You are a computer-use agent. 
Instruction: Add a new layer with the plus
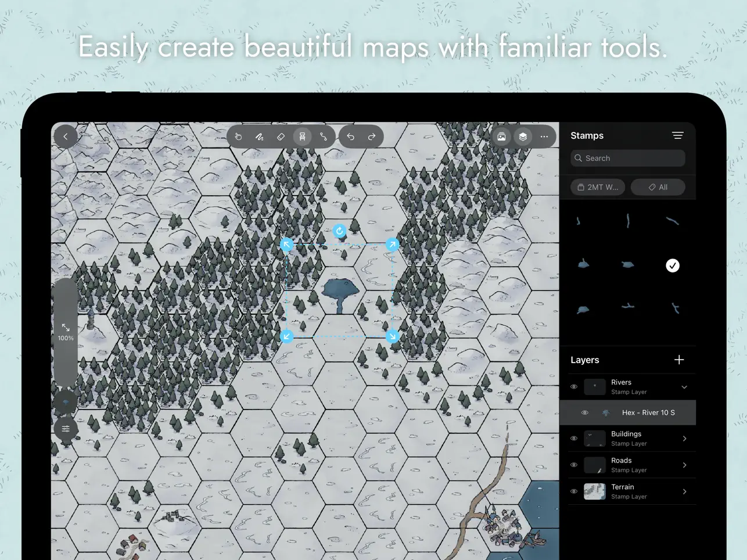pos(679,360)
